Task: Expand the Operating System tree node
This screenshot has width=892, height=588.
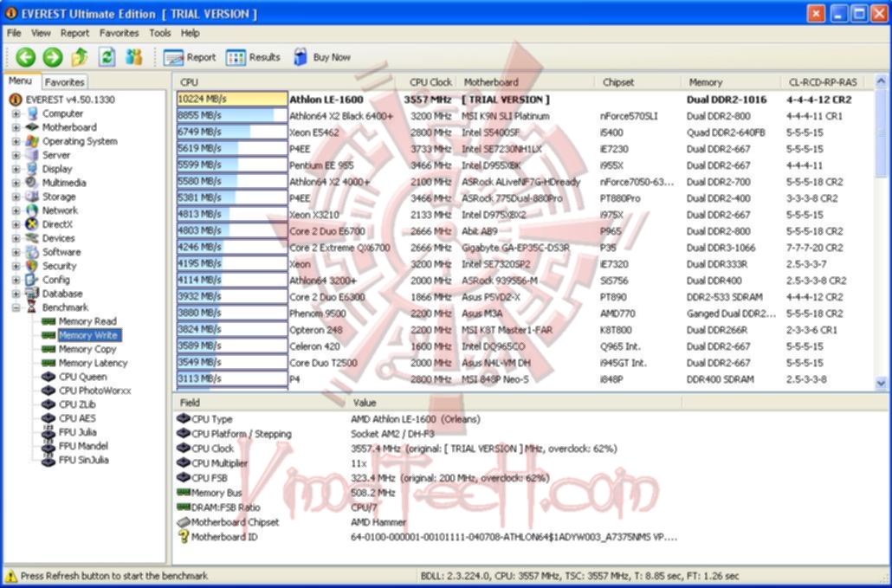Action: (16, 141)
